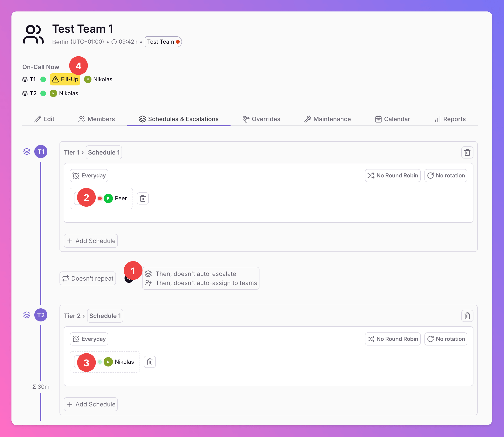Click the T1 tier circle badge

tap(41, 152)
